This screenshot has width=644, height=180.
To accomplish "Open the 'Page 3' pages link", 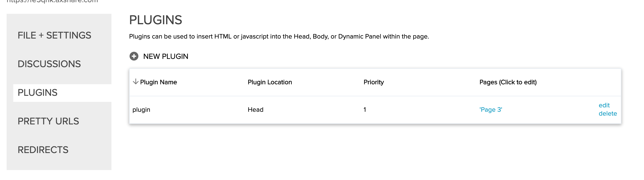I will click(491, 110).
